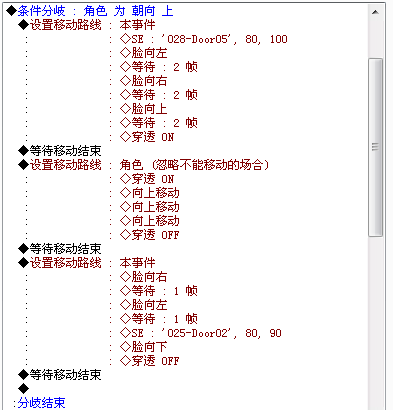Select '穿透 OFF' row right under '脸向下'
Viewport: 393px width, 410px height.
click(x=150, y=361)
